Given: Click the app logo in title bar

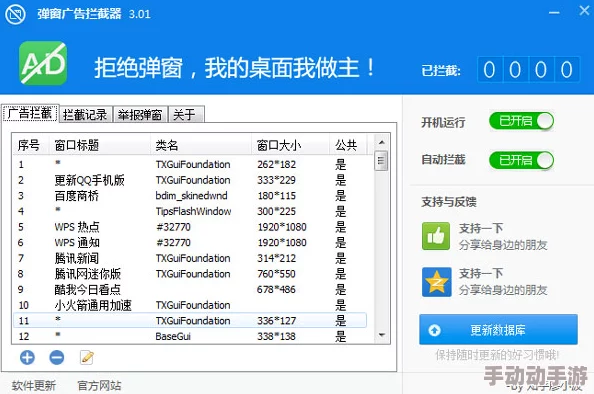Looking at the screenshot, I should click(15, 14).
